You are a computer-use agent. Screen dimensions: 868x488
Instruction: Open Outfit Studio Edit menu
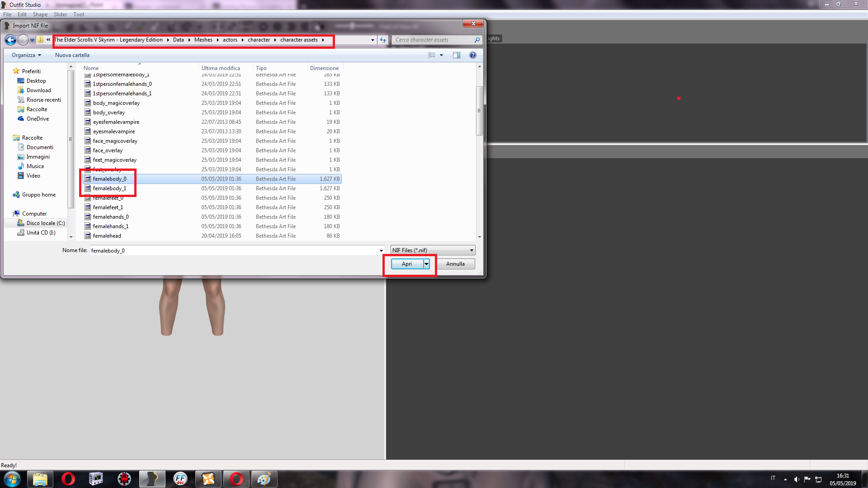click(22, 14)
